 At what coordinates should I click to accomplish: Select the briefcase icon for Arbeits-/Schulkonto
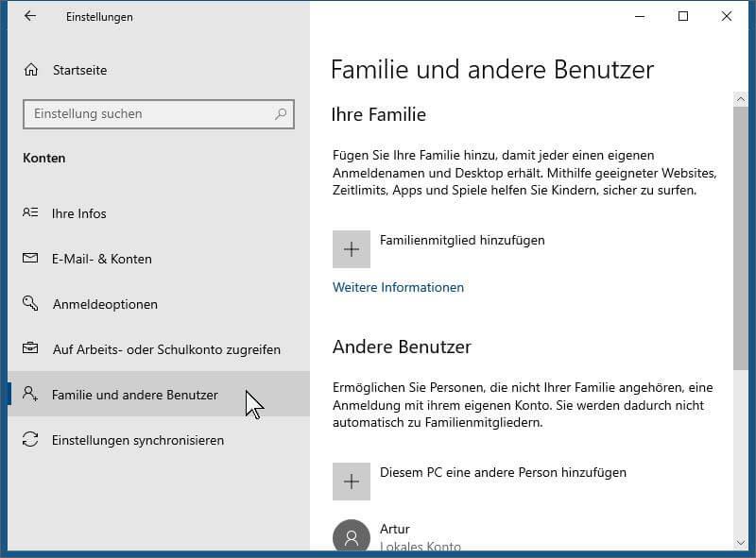[x=30, y=347]
